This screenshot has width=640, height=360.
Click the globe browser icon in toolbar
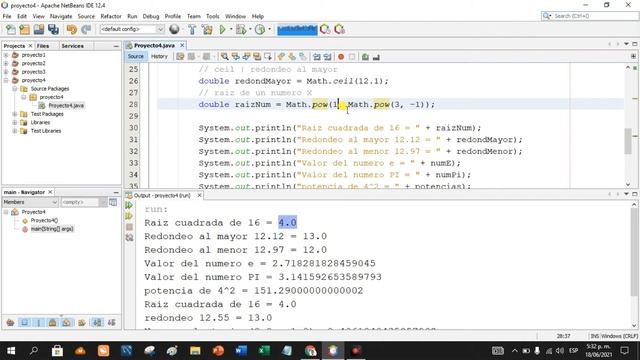point(174,29)
